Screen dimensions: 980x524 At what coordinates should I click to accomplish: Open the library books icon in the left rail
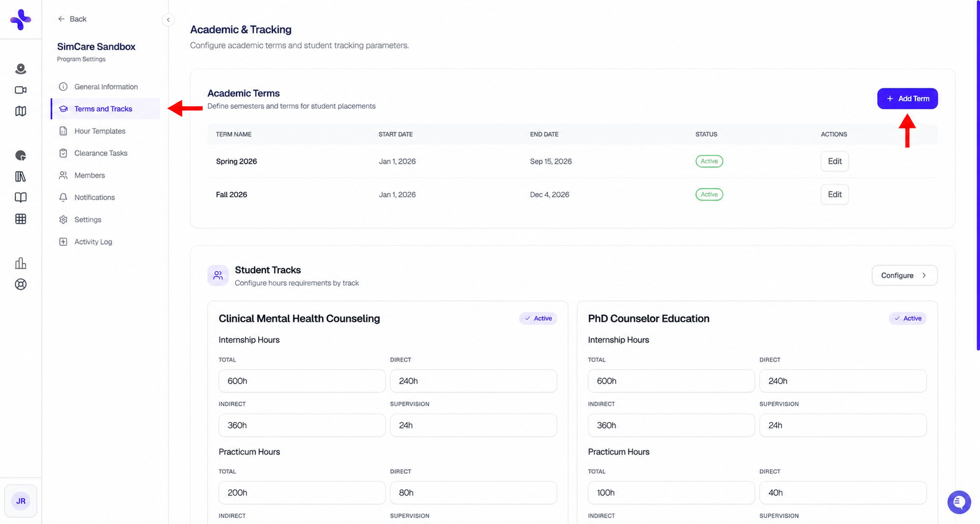(21, 177)
